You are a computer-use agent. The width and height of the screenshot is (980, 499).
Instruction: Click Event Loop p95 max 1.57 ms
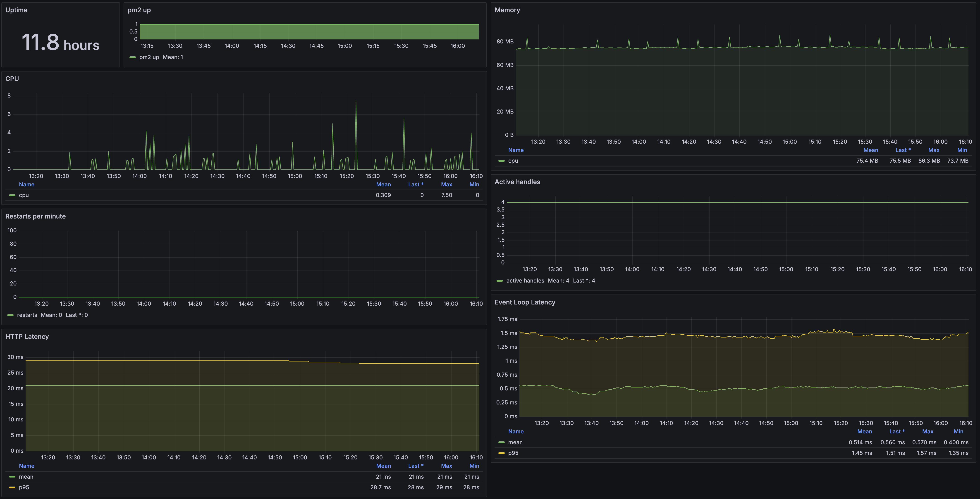(926, 453)
